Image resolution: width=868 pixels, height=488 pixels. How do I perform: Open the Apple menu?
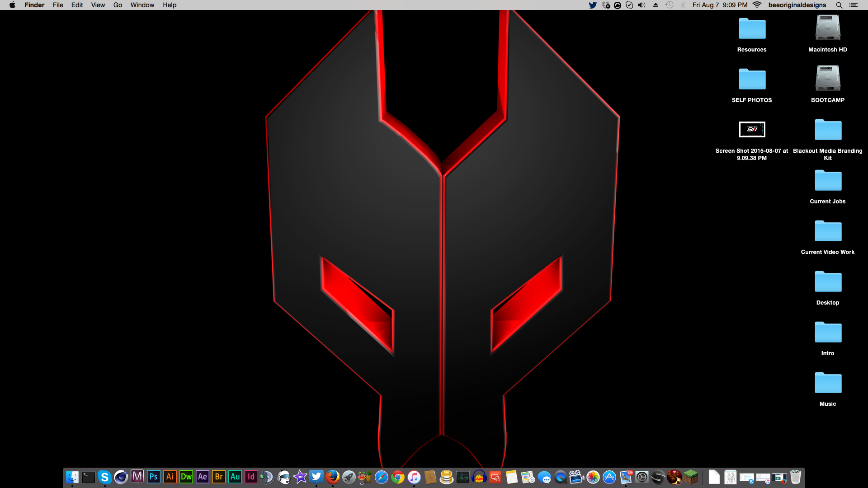point(12,5)
